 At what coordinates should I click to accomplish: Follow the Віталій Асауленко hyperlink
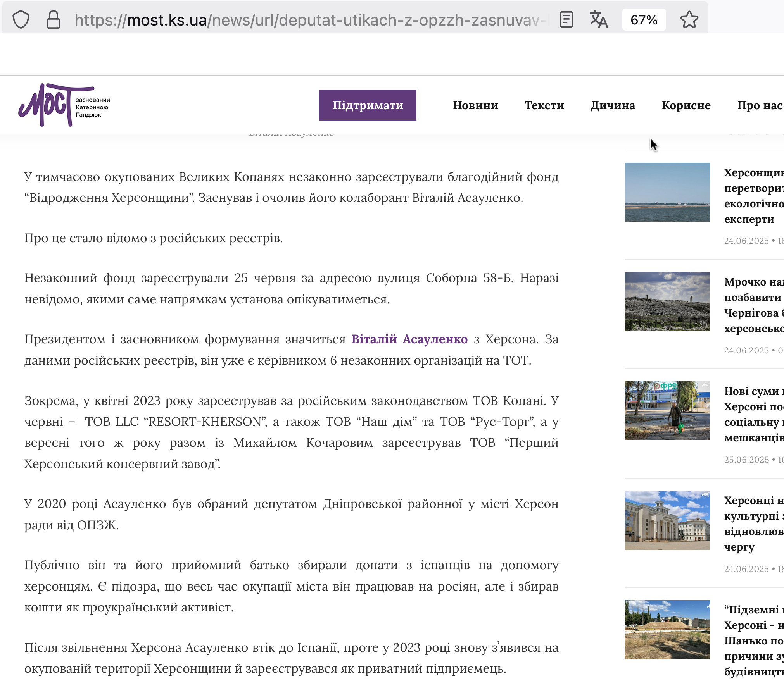click(x=409, y=339)
